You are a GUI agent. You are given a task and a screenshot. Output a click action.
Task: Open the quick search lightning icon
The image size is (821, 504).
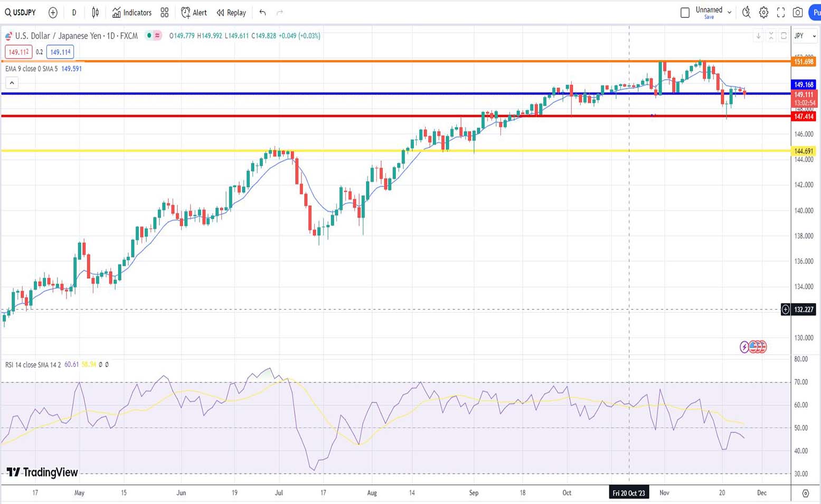pos(746,13)
